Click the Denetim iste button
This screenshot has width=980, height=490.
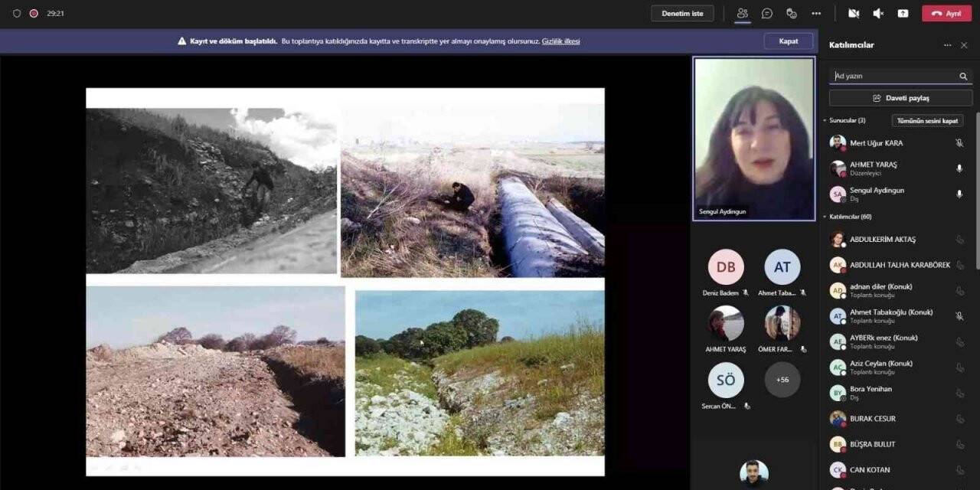682,13
